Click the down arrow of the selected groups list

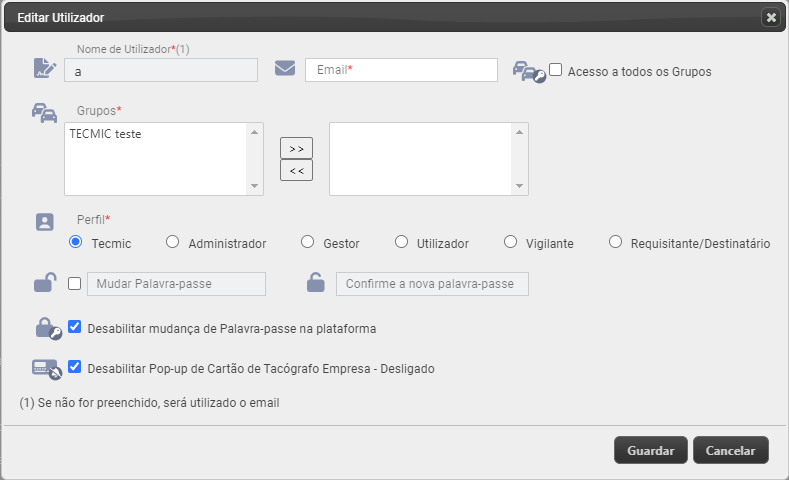tap(520, 186)
